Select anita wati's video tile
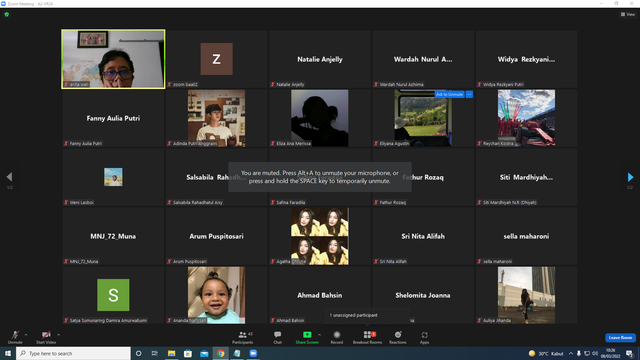 click(113, 59)
